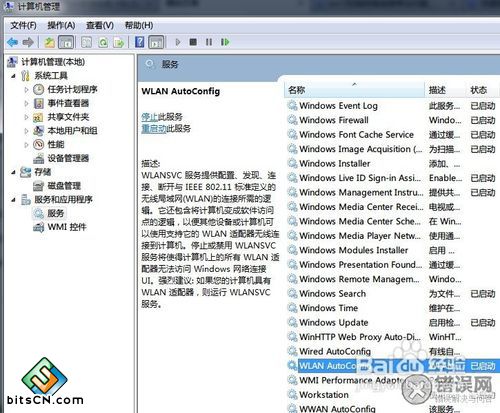Click the Windows Event Log gear icon
The width and height of the screenshot is (500, 413).
point(292,106)
